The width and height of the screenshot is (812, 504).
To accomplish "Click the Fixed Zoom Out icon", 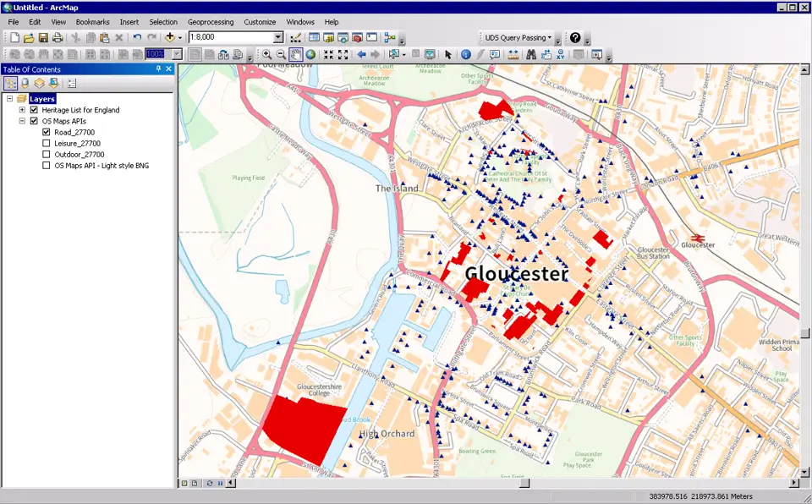I will [343, 54].
